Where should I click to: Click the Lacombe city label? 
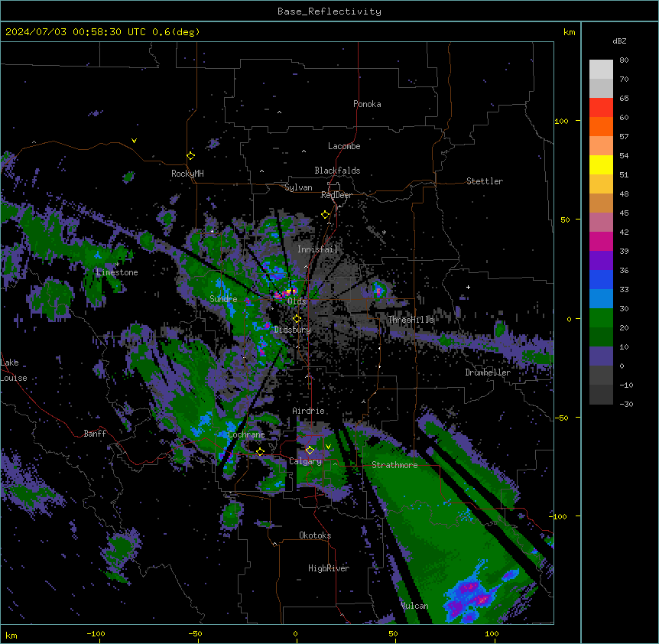[344, 146]
